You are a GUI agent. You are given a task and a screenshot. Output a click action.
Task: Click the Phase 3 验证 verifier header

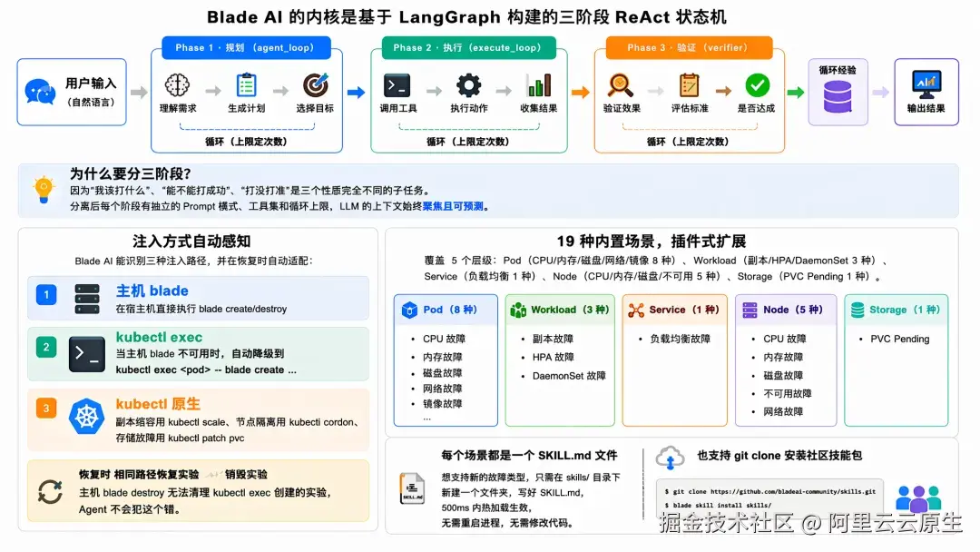click(x=689, y=47)
